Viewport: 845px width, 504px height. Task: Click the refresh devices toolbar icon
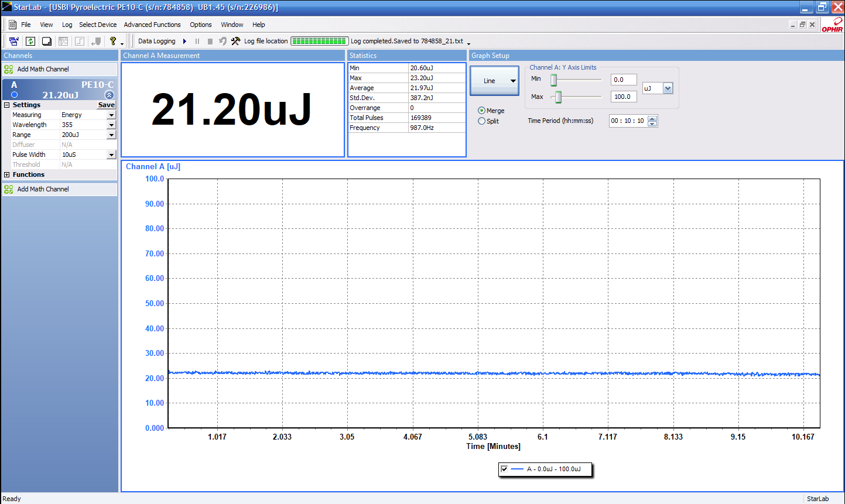pyautogui.click(x=30, y=41)
